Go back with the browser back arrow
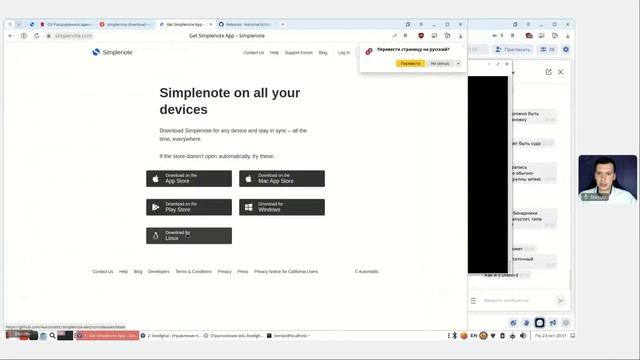The height and width of the screenshot is (360, 640). pyautogui.click(x=11, y=36)
